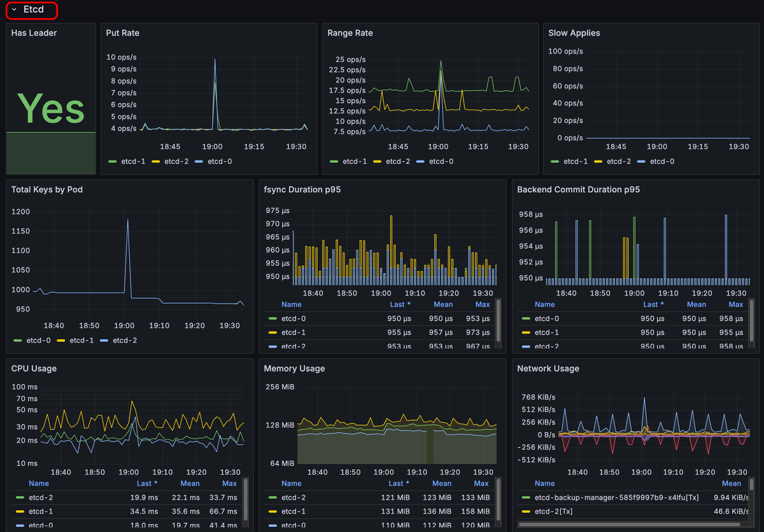764x532 pixels.
Task: Toggle etcd-2 series in Slow Applies legend
Action: pyautogui.click(x=618, y=162)
